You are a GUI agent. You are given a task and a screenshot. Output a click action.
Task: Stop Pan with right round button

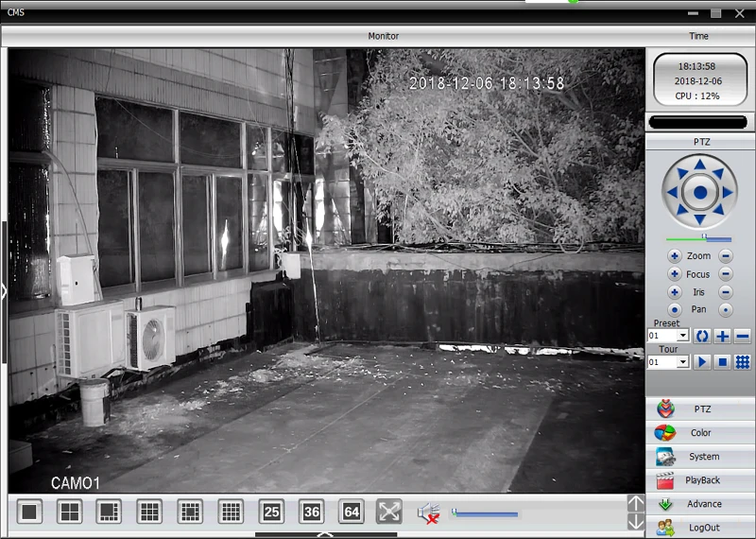pos(725,310)
